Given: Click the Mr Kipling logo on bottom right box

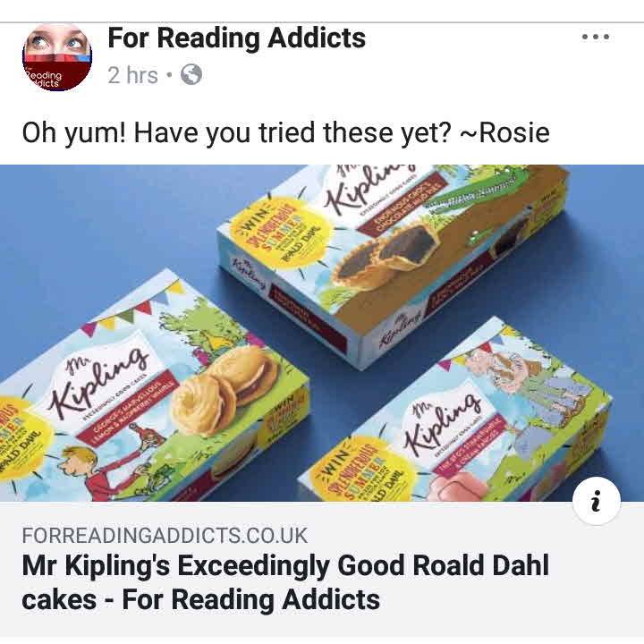Looking at the screenshot, I should click(x=444, y=423).
